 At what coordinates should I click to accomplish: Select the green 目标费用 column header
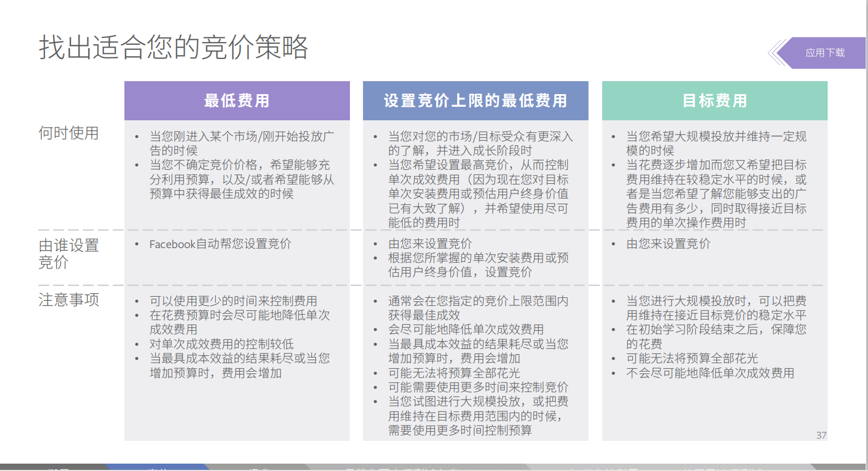714,100
